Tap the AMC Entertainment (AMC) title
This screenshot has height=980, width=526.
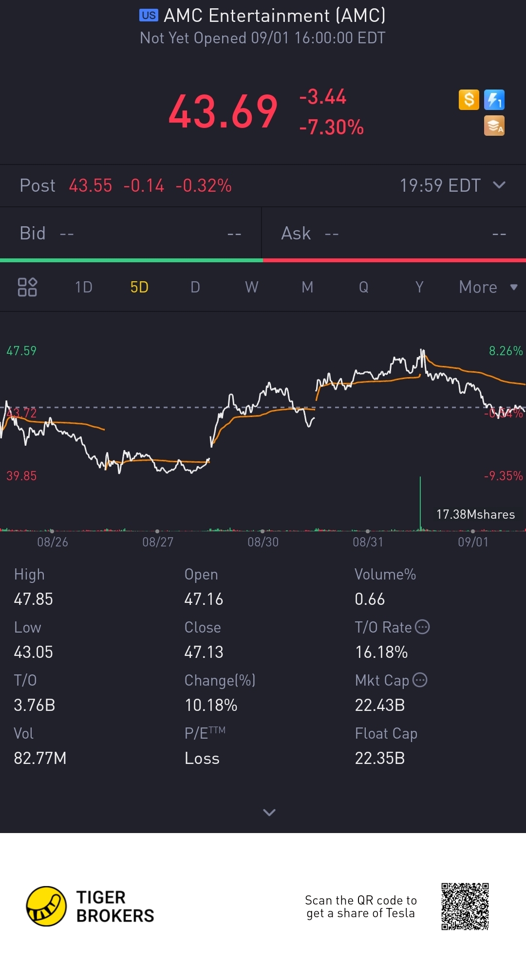(275, 16)
